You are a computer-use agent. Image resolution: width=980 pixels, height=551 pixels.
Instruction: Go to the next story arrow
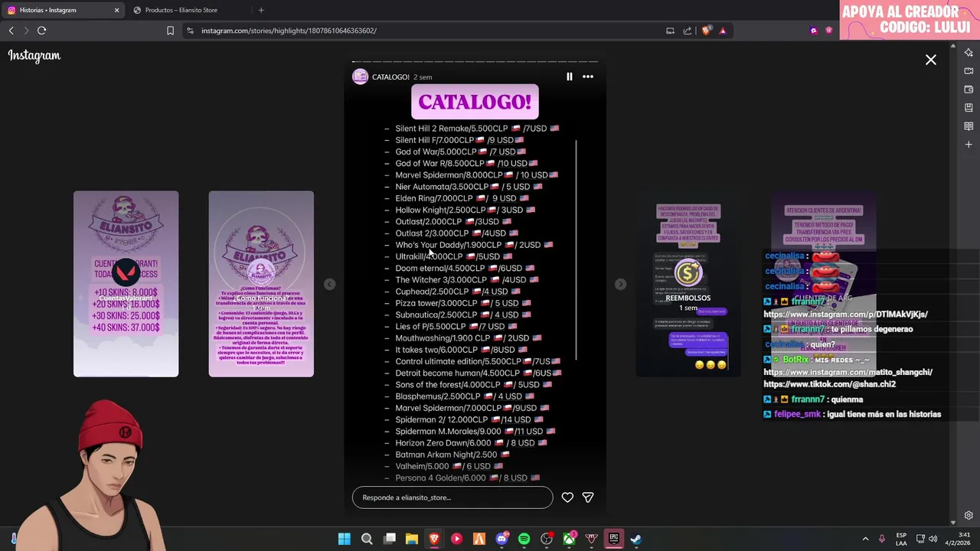click(621, 284)
